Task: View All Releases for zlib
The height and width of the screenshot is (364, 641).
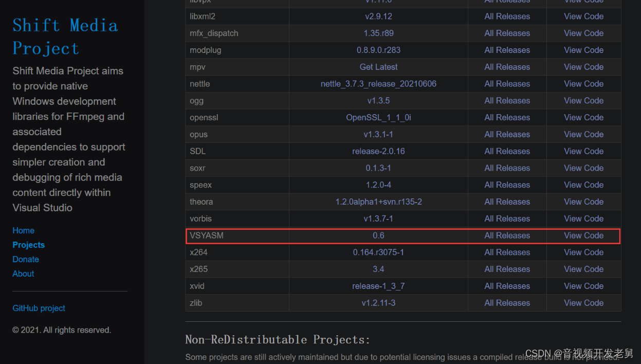Action: pos(507,303)
